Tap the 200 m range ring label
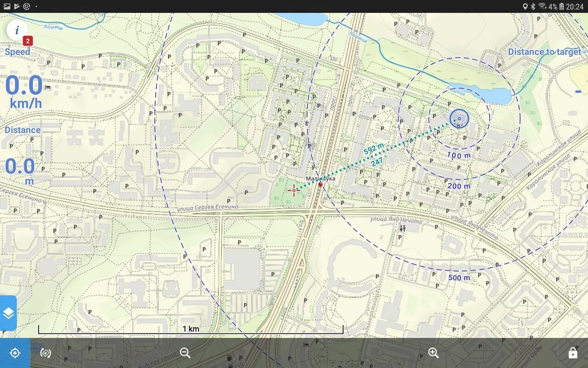The height and width of the screenshot is (368, 588). pos(459,186)
